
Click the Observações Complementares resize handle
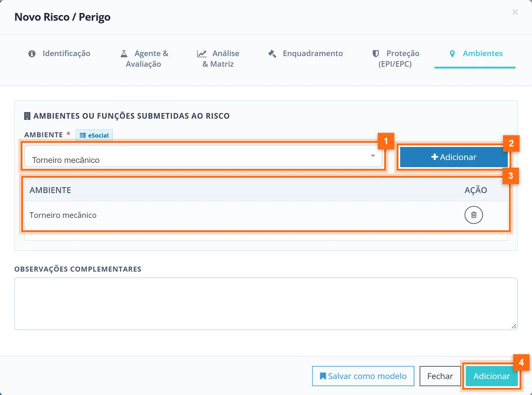[x=514, y=326]
